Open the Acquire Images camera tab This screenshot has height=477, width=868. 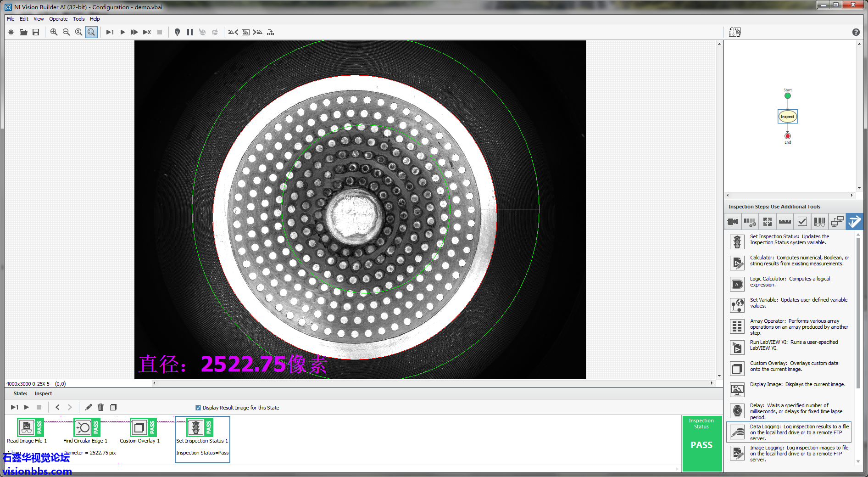coord(733,222)
